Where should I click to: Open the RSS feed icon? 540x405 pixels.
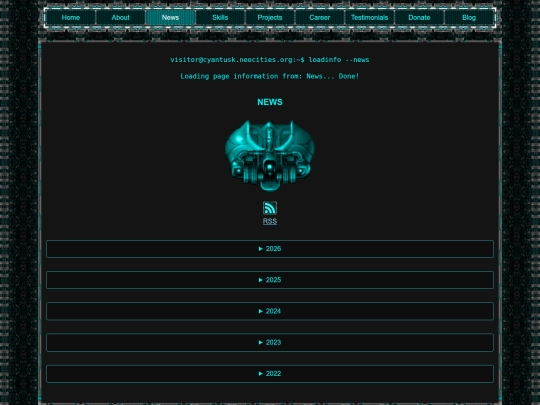pos(270,208)
